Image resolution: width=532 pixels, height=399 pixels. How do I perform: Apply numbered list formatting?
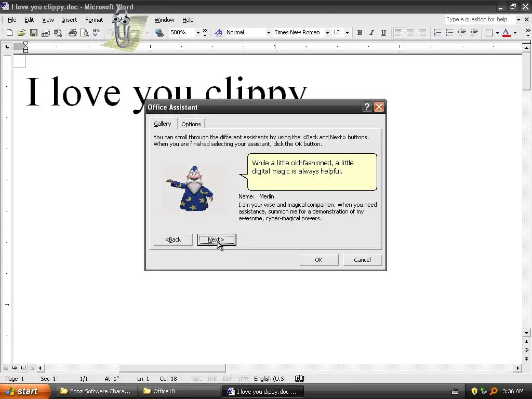coord(437,33)
